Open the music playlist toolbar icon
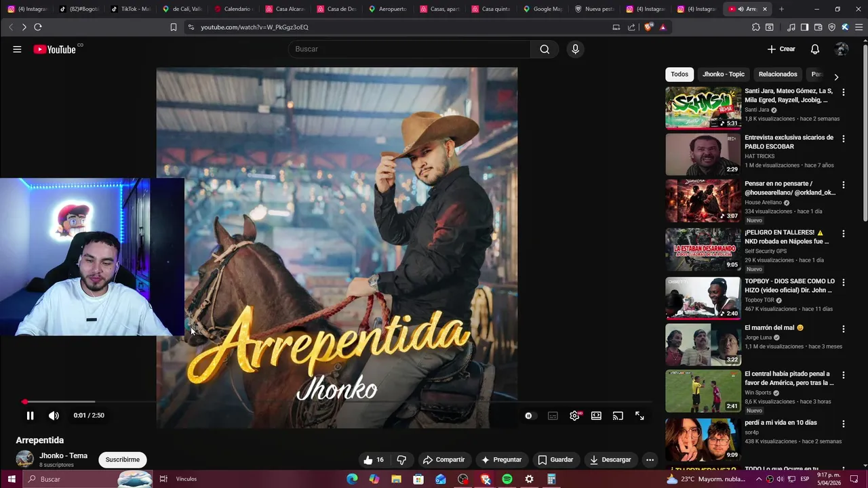This screenshot has height=488, width=868. [x=791, y=27]
